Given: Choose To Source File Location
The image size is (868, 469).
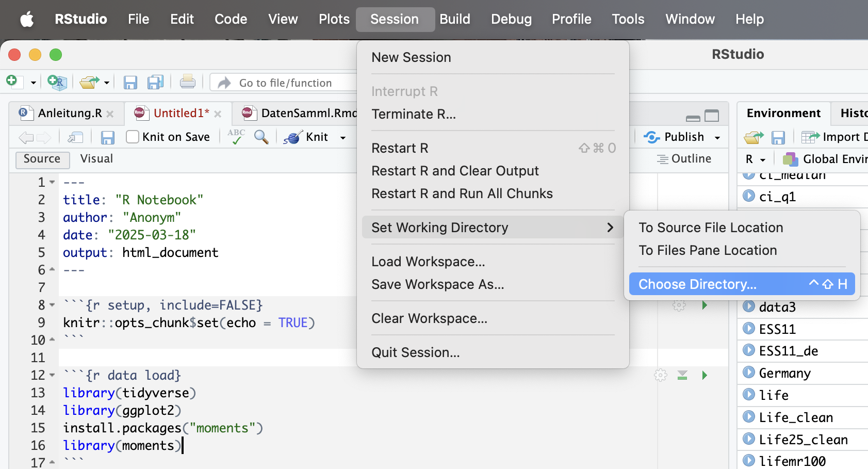Looking at the screenshot, I should tap(742, 228).
